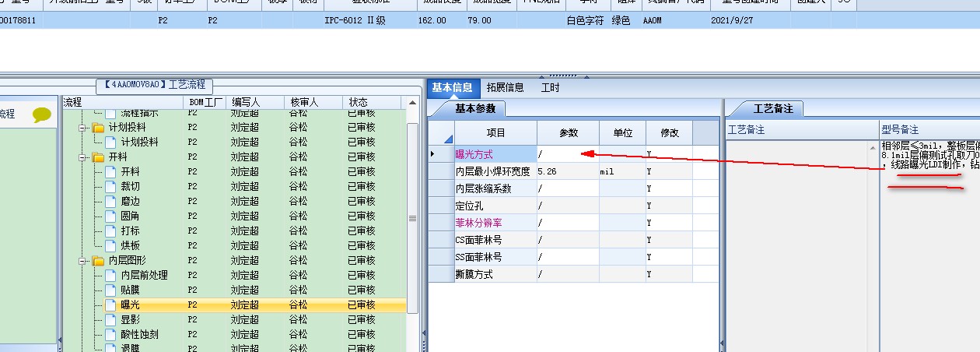Image resolution: width=980 pixels, height=352 pixels.
Task: Click the document icon of 磨边 step
Action: click(x=110, y=201)
